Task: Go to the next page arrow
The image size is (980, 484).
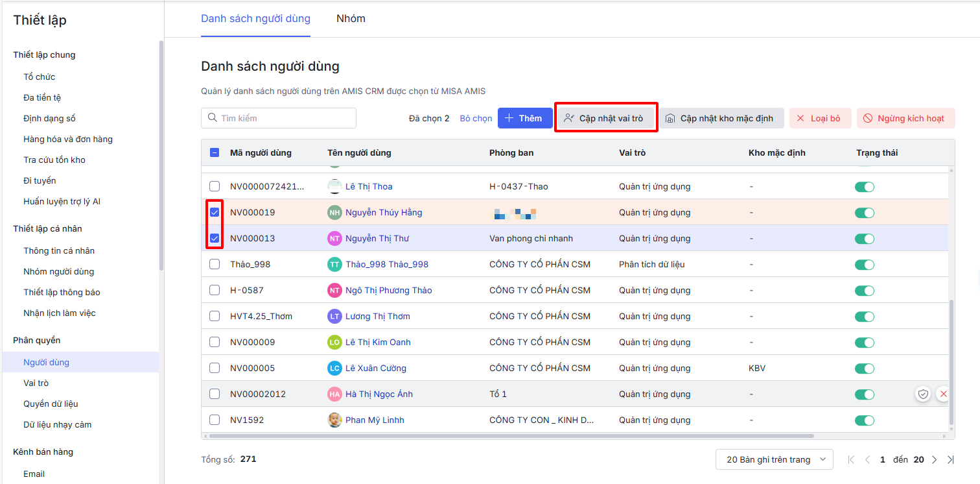Action: click(x=934, y=459)
